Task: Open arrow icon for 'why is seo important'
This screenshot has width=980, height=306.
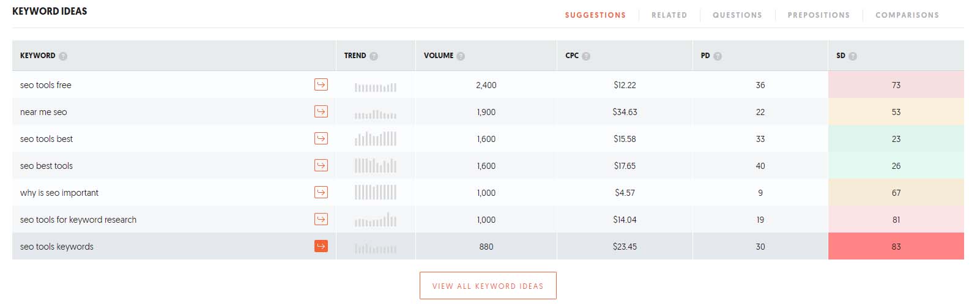Action: coord(321,192)
